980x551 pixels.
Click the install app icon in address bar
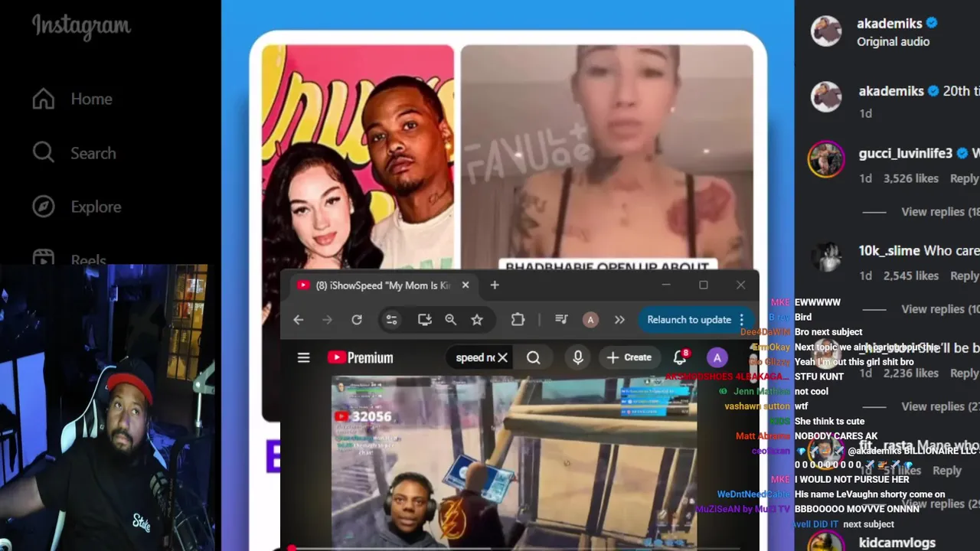click(424, 320)
